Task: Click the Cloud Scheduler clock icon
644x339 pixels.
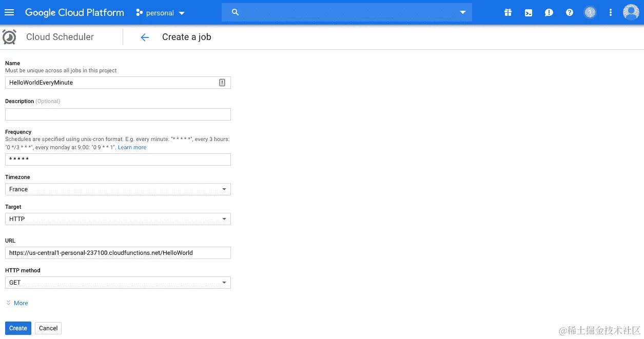Action: coord(9,37)
